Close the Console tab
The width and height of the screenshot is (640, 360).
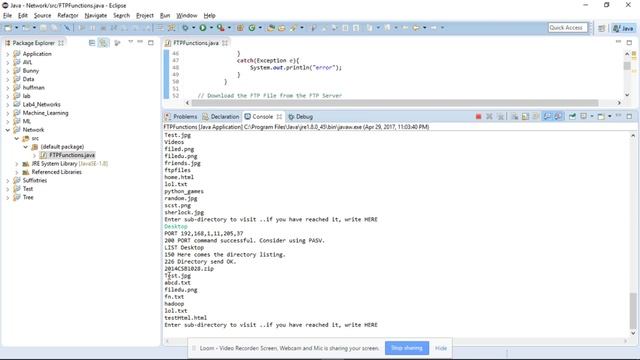(x=279, y=117)
